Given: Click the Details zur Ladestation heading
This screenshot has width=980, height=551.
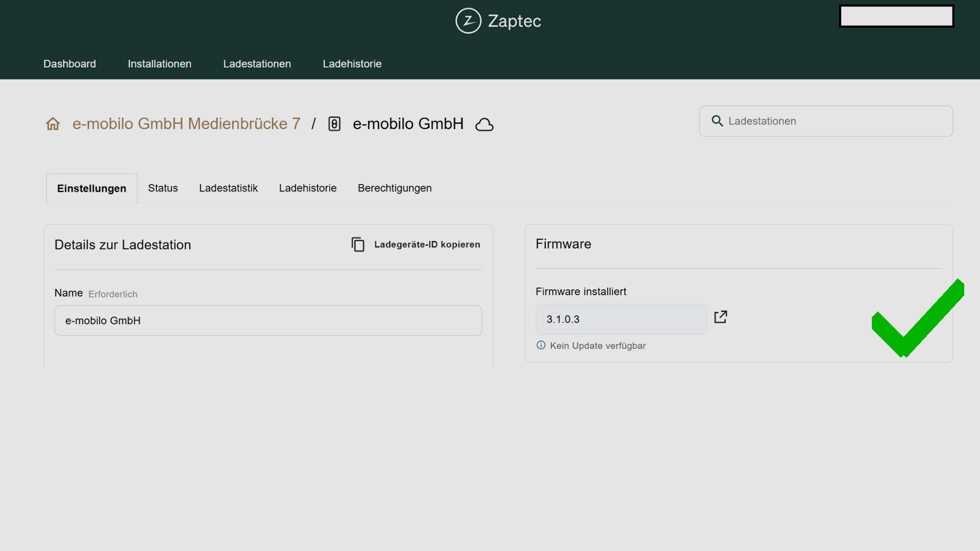Looking at the screenshot, I should (123, 245).
